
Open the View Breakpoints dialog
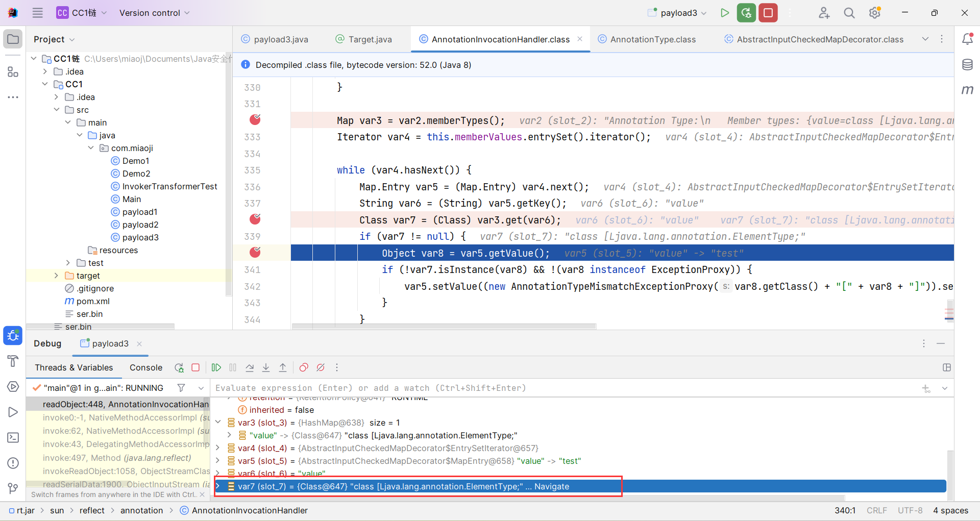(x=304, y=367)
